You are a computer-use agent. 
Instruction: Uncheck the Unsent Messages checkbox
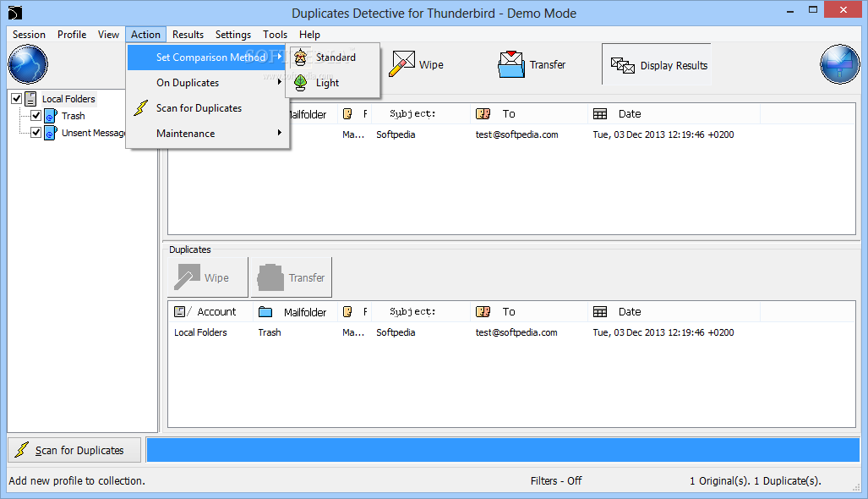click(36, 133)
